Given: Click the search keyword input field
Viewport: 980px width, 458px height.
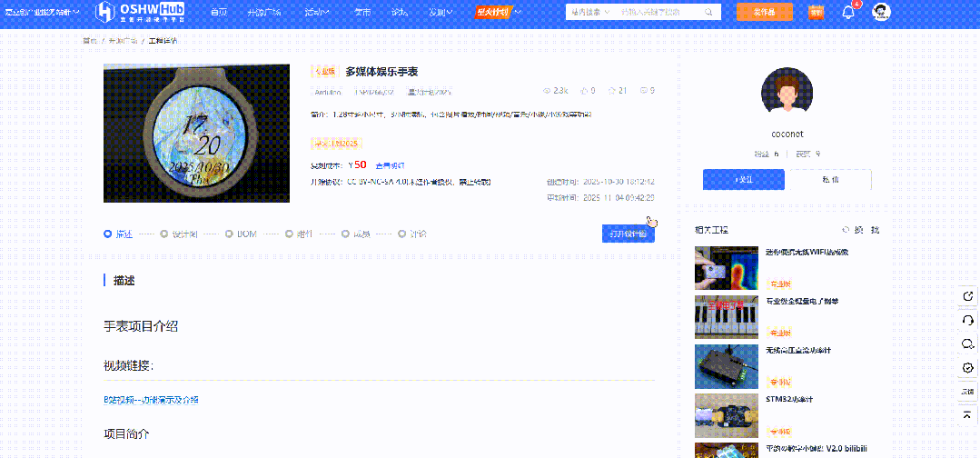Looking at the screenshot, I should pos(660,12).
